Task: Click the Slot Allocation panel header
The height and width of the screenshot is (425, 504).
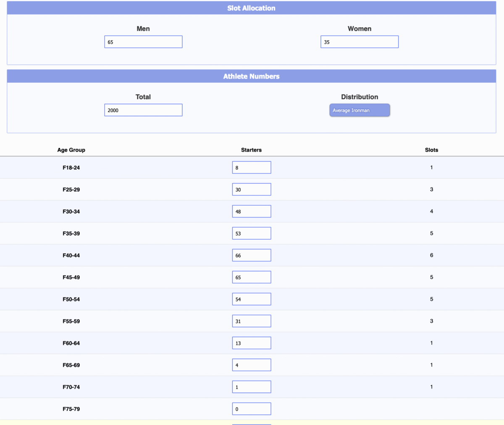Action: [x=251, y=8]
